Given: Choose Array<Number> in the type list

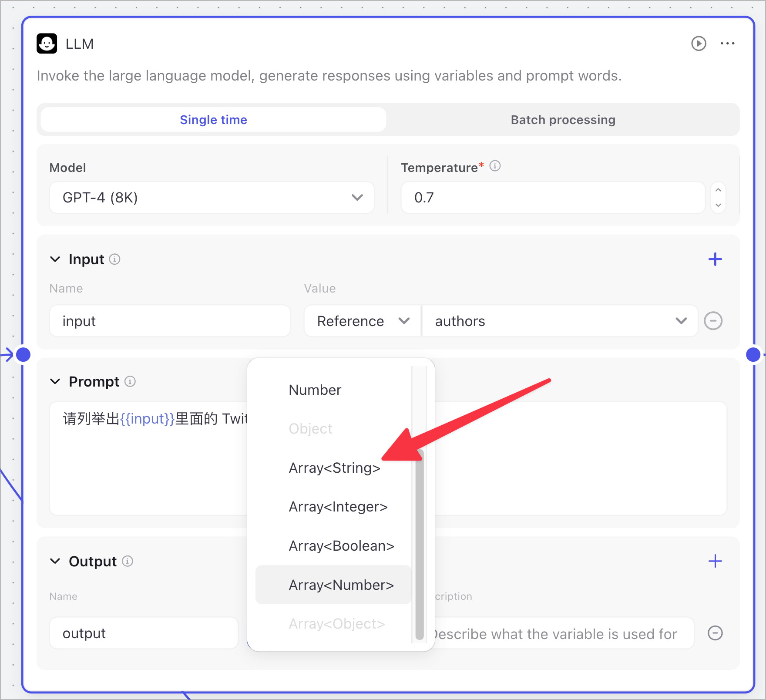Looking at the screenshot, I should tap(341, 585).
